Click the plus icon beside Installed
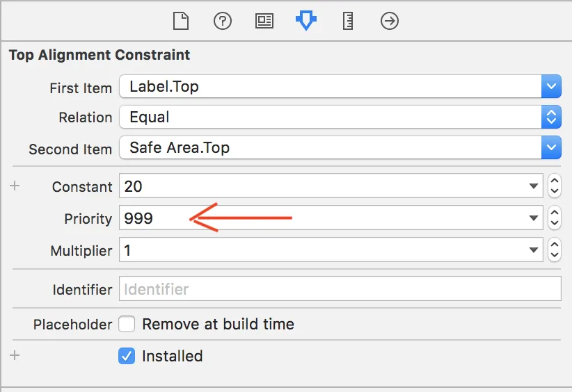 coord(15,355)
